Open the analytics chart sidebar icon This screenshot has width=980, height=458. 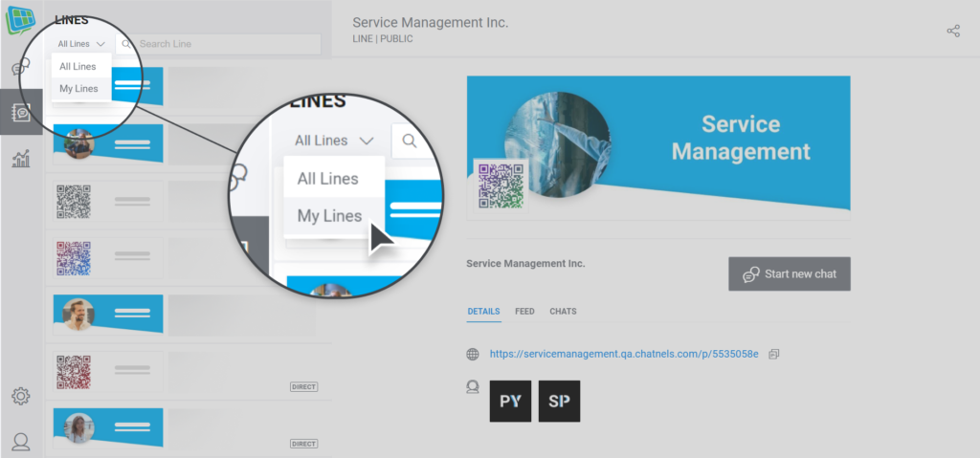pos(21,159)
